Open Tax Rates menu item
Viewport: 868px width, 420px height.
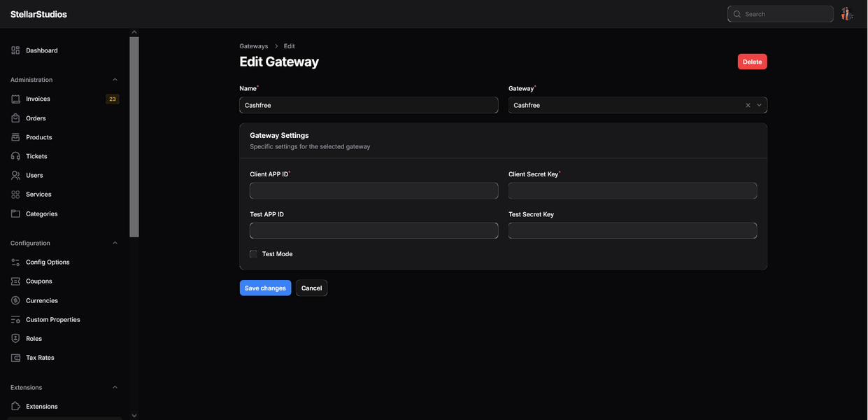[x=40, y=358]
